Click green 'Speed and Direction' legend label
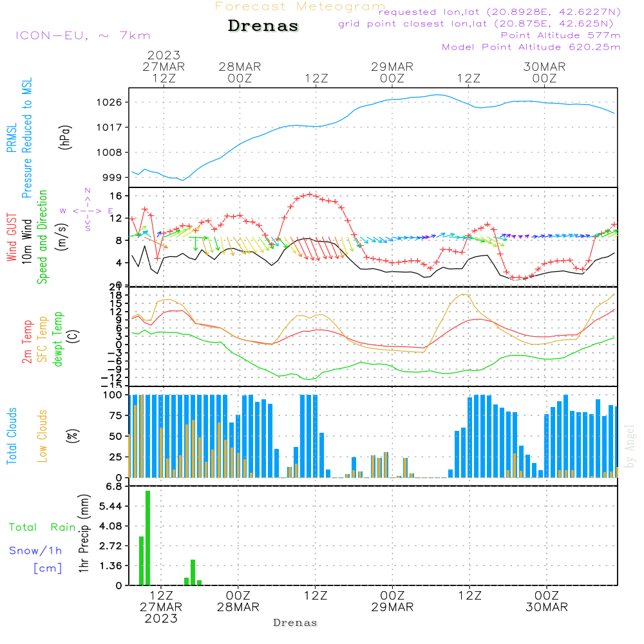Image resolution: width=644 pixels, height=644 pixels. pos(42,237)
